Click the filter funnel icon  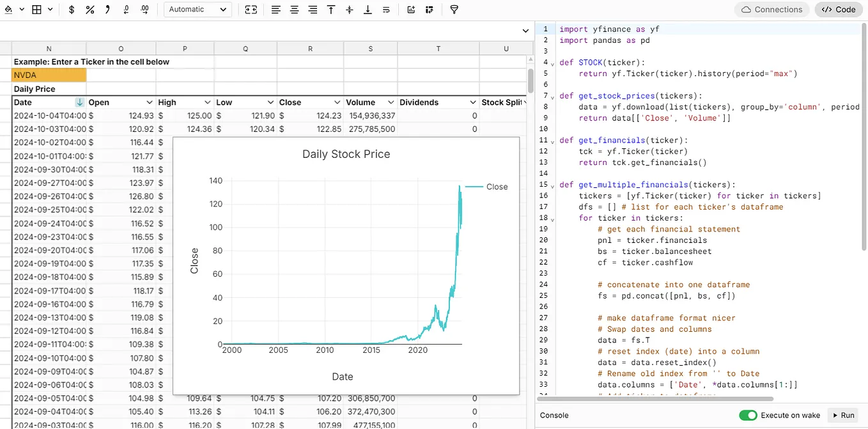coord(454,10)
